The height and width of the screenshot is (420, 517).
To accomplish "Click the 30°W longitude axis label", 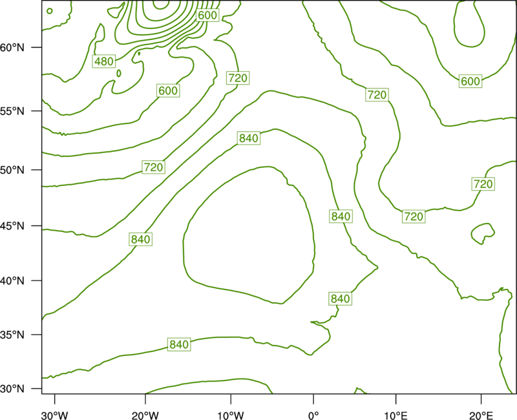I will 54,415.
